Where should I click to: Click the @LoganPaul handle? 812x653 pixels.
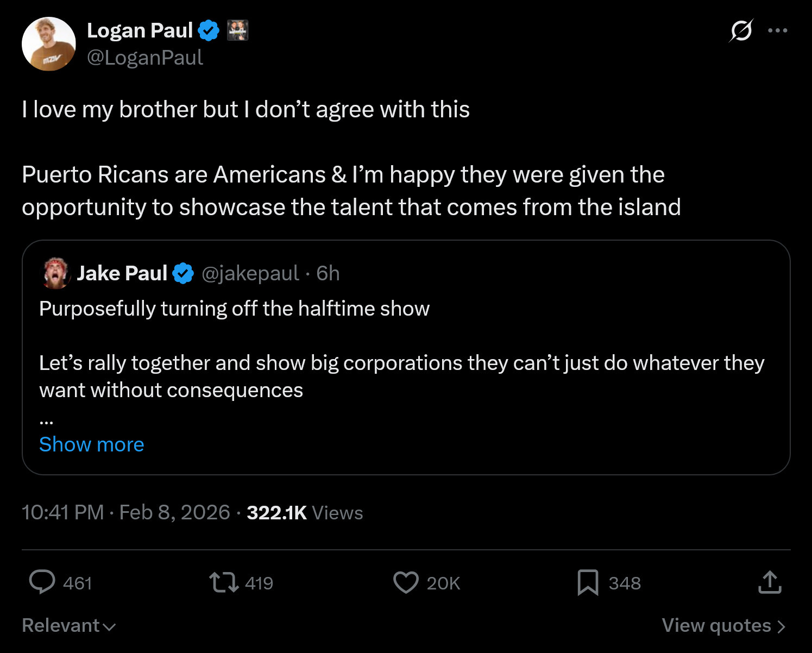tap(145, 58)
